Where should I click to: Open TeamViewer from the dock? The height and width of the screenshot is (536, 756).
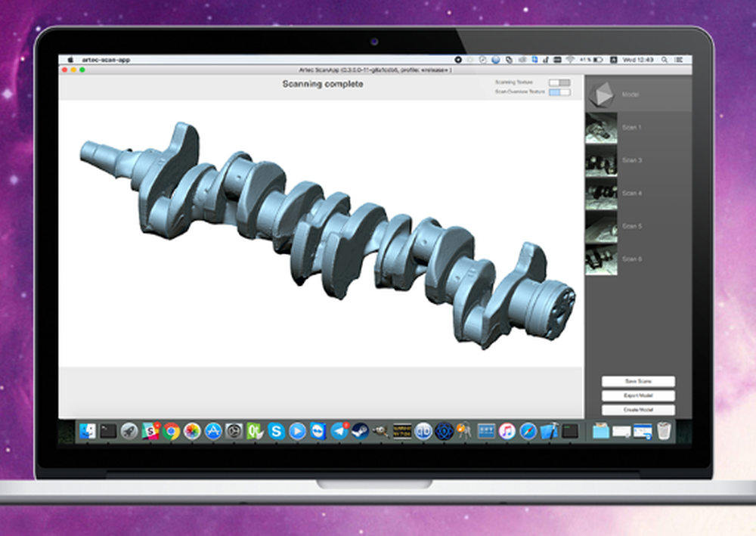tap(318, 431)
